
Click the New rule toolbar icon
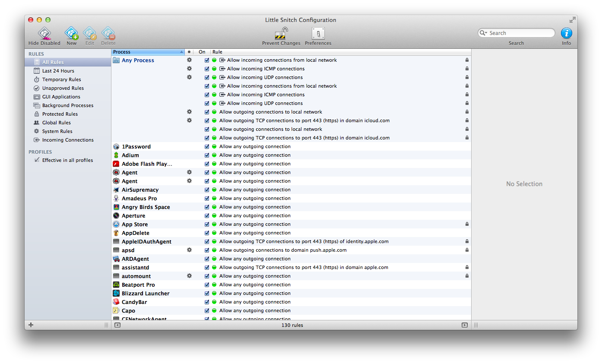coord(71,34)
